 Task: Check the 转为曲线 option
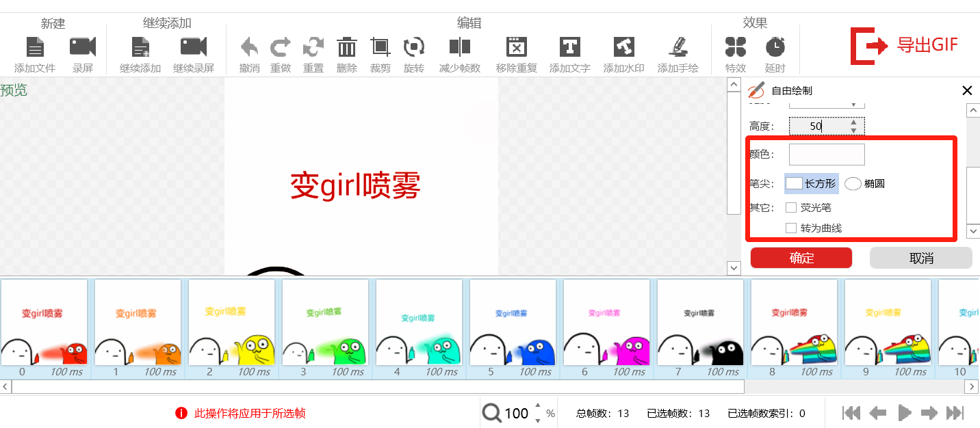[x=791, y=228]
